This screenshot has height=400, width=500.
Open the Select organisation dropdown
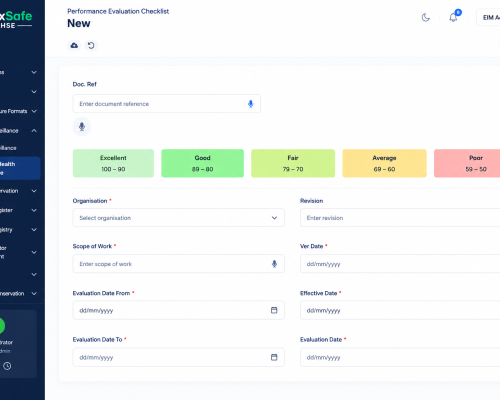click(179, 218)
